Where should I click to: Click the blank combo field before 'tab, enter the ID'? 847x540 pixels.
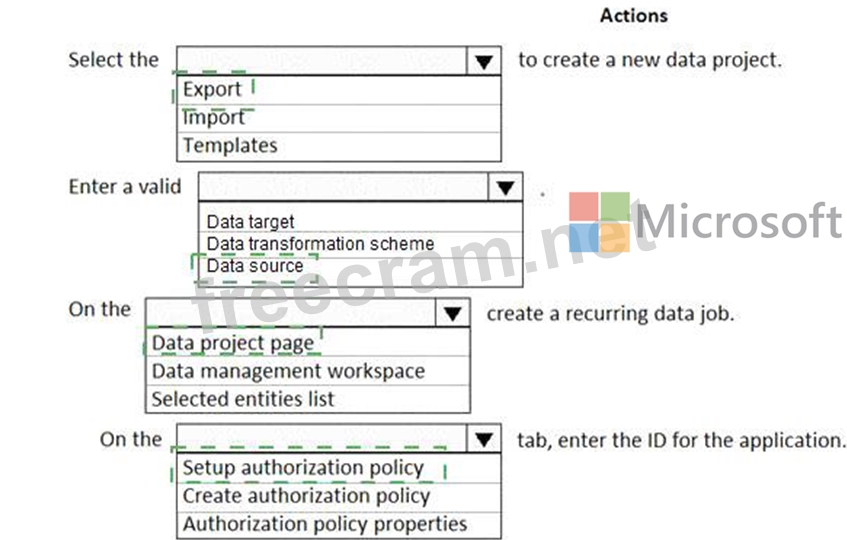[x=321, y=439]
